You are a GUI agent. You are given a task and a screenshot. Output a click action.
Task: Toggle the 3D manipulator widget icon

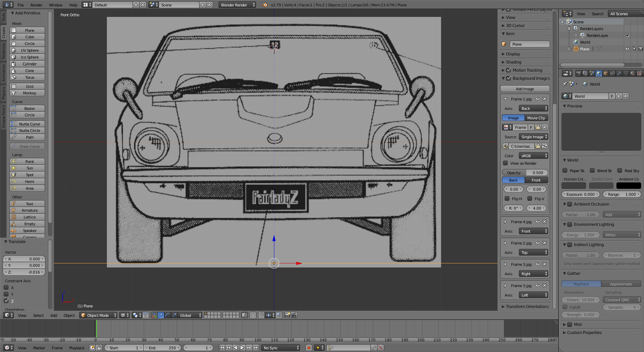pyautogui.click(x=154, y=315)
